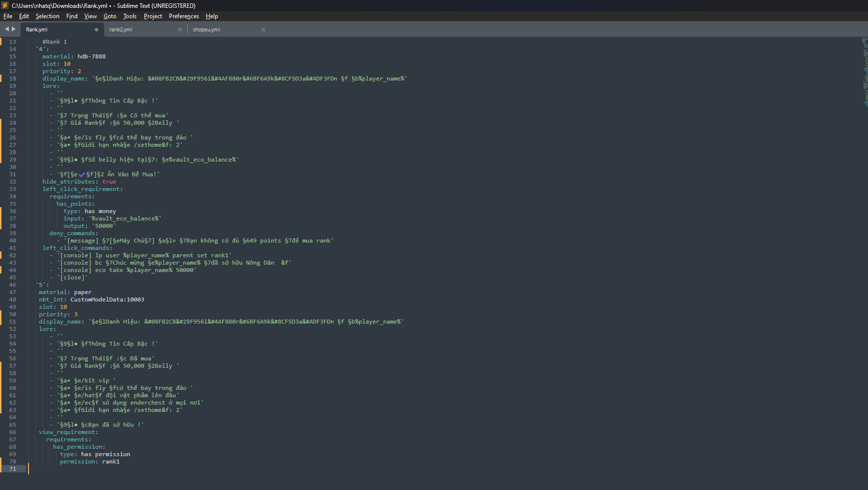Click the "material: paper" line

pyautogui.click(x=65, y=292)
